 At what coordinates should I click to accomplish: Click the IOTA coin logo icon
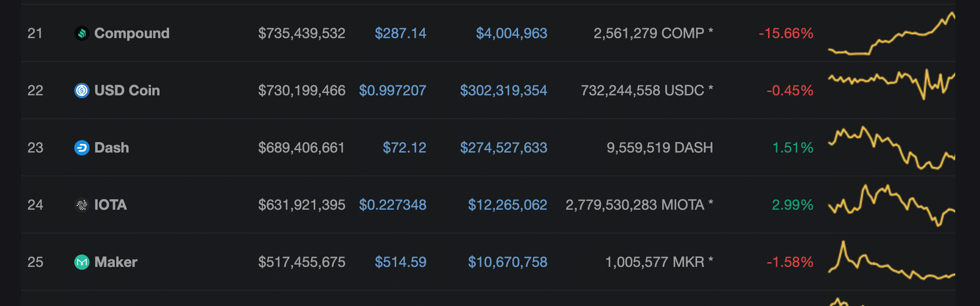tap(82, 205)
